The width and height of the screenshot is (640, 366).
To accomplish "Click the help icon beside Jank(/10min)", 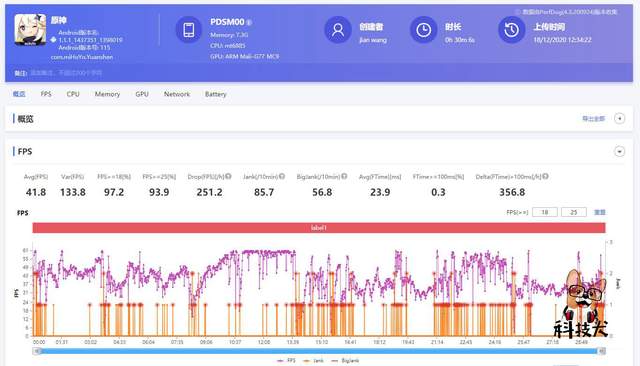I will tap(282, 176).
